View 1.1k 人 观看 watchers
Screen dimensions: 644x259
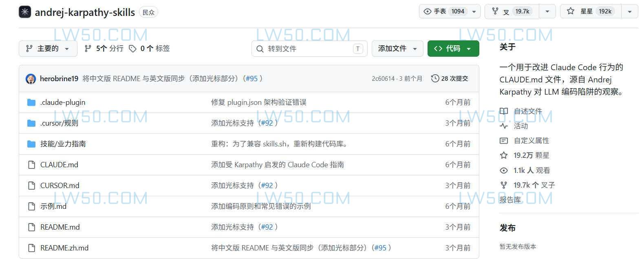(x=532, y=170)
